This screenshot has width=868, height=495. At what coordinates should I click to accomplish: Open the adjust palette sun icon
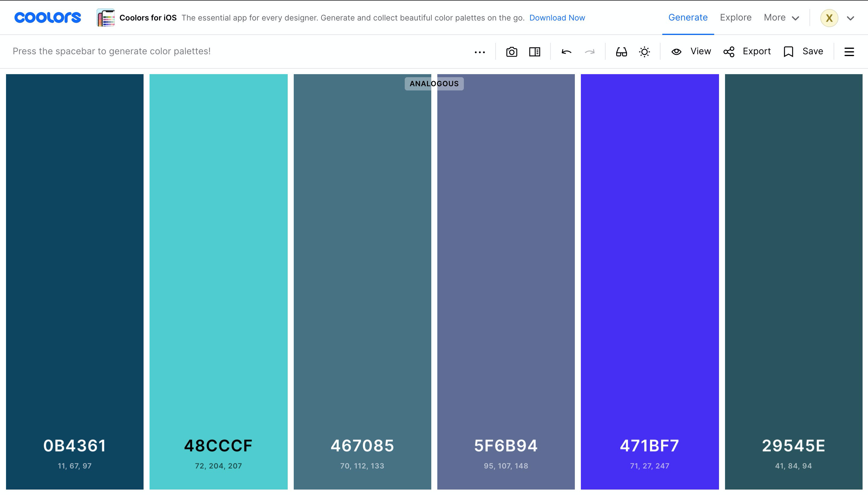(x=644, y=52)
